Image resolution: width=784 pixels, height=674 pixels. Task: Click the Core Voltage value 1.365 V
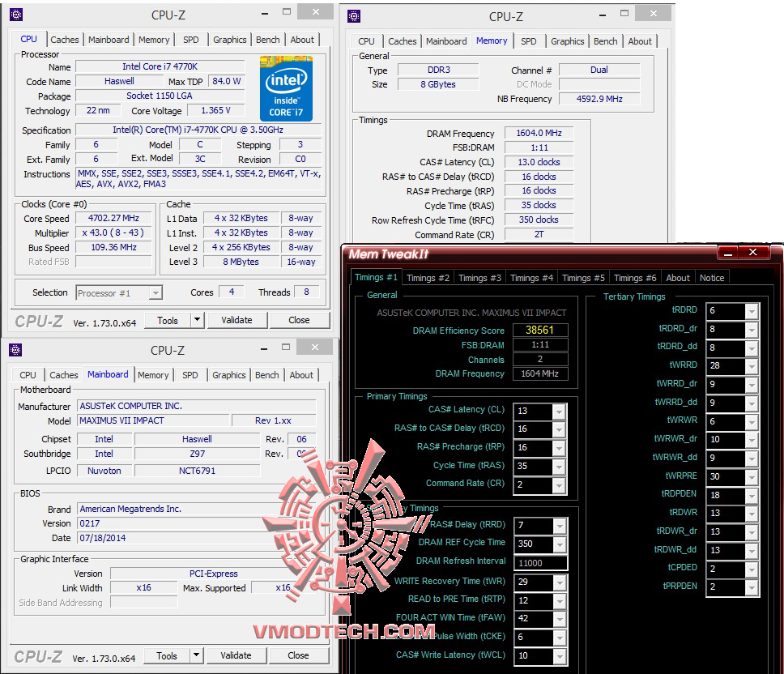coord(216,110)
